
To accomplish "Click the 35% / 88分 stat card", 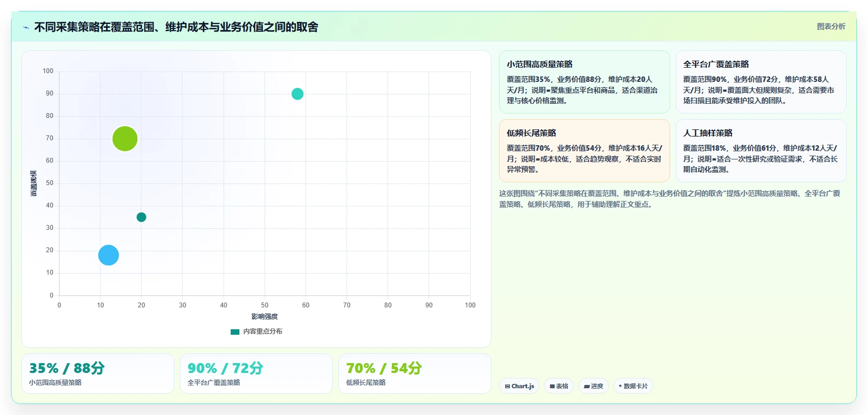I will tap(98, 373).
